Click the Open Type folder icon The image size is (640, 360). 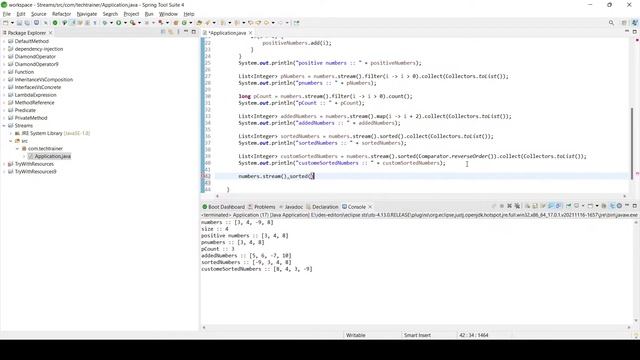tap(199, 23)
